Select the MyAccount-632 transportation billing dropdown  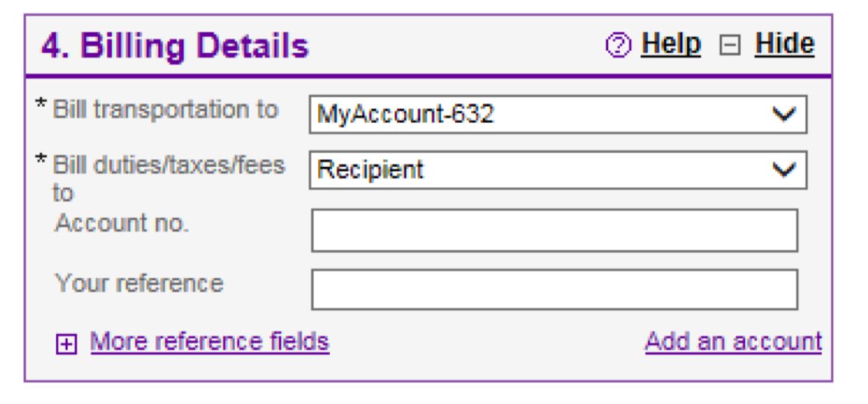pyautogui.click(x=545, y=114)
